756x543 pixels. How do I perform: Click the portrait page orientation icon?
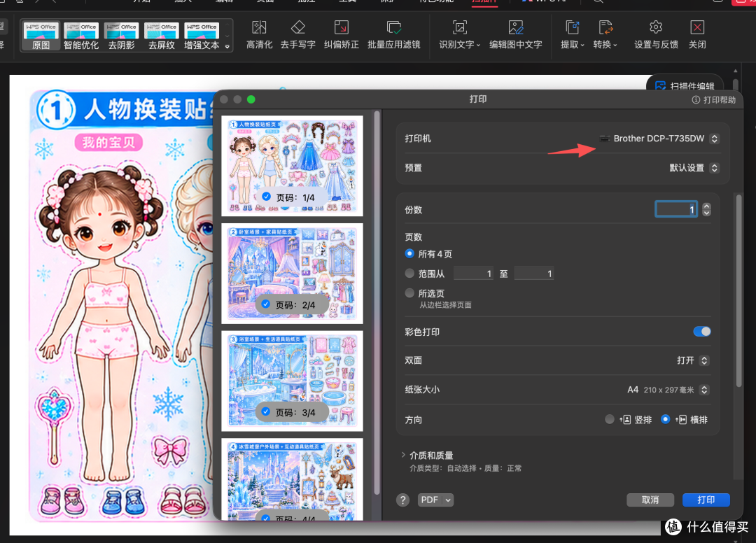[625, 420]
